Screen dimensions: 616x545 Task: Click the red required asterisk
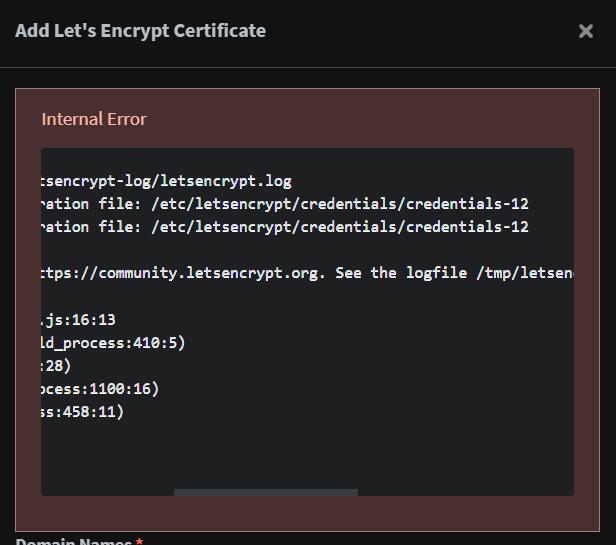tap(140, 542)
